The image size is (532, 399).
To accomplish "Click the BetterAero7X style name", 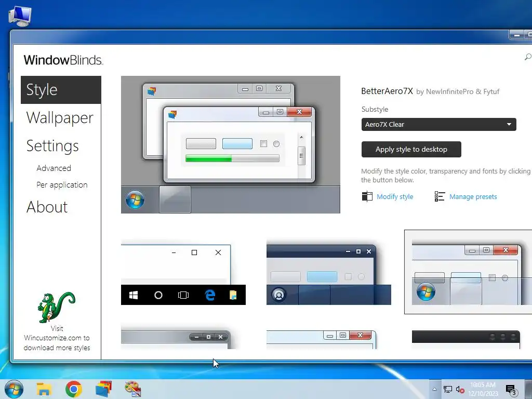I will point(387,91).
